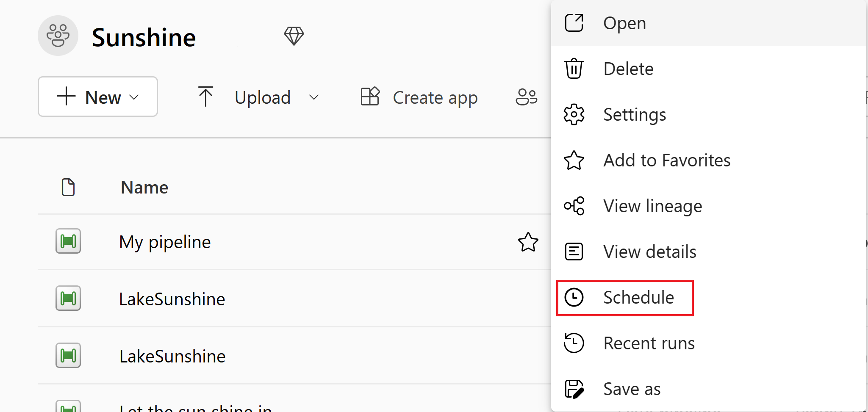868x412 pixels.
Task: Click the New button
Action: pos(97,97)
